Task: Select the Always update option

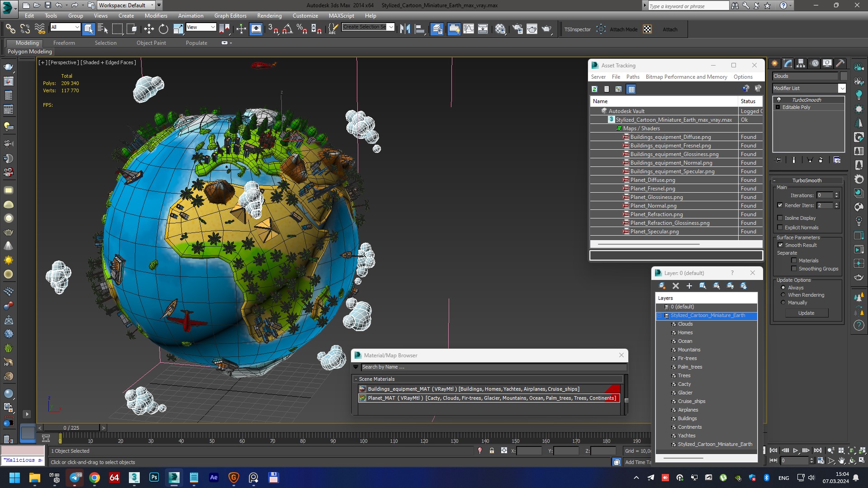Action: 783,288
